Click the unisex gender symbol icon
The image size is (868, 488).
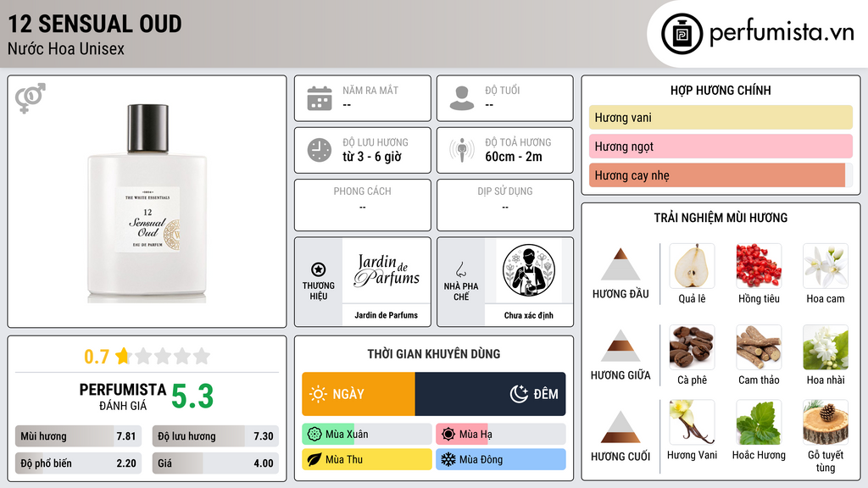click(30, 97)
